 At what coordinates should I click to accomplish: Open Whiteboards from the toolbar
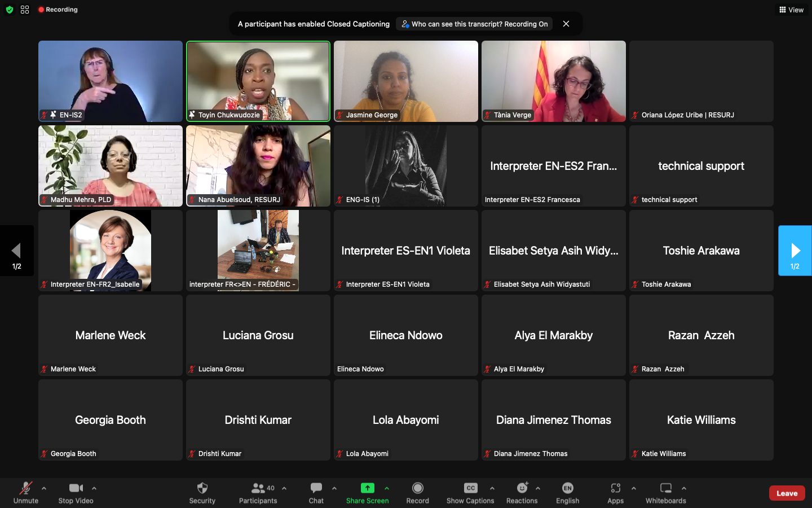[665, 492]
